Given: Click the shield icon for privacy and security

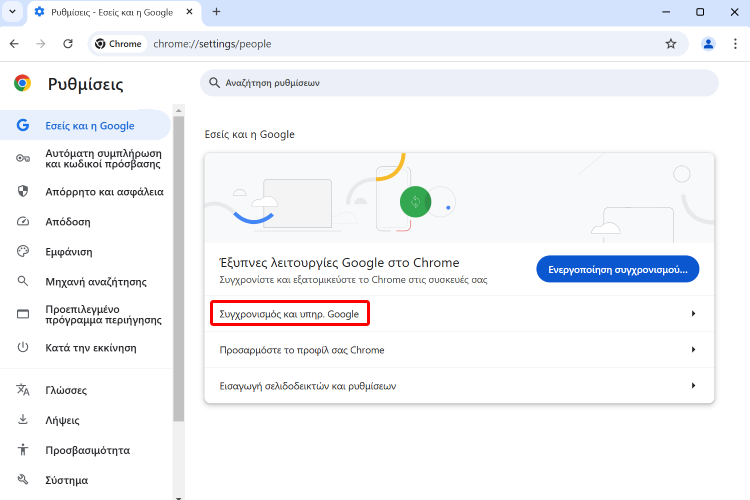Looking at the screenshot, I should 22,191.
